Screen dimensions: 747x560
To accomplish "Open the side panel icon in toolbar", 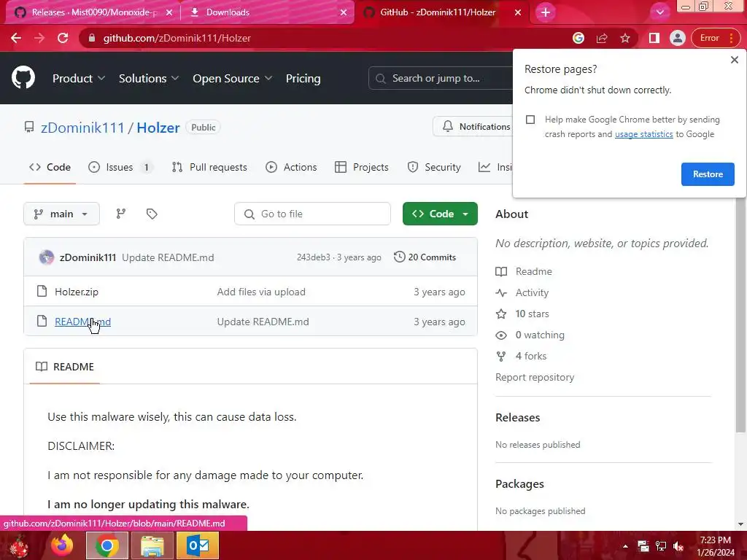I will [654, 38].
